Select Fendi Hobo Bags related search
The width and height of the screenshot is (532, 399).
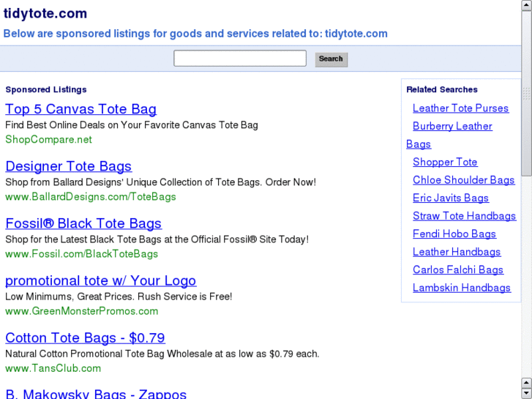[x=454, y=234]
